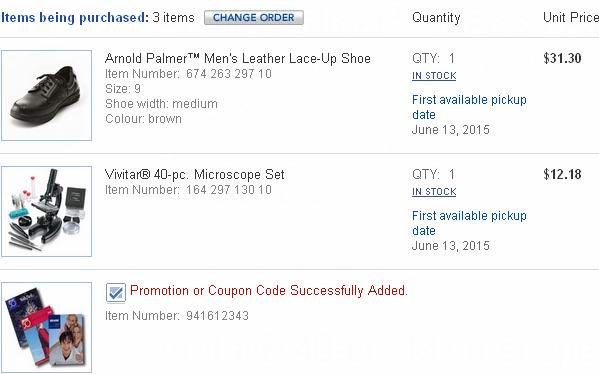This screenshot has height=374, width=599.
Task: Open the catalogue promotion thumbnail
Action: [47, 327]
